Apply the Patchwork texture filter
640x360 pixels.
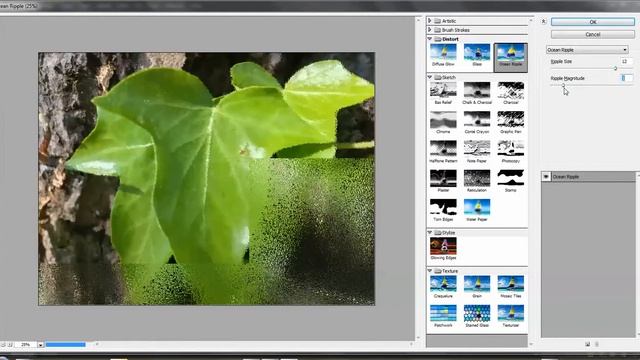[x=443, y=316]
